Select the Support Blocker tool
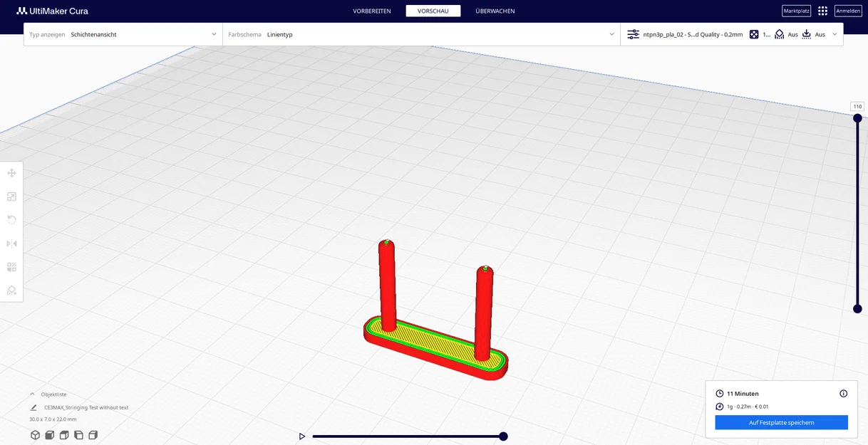The image size is (868, 445). [11, 290]
